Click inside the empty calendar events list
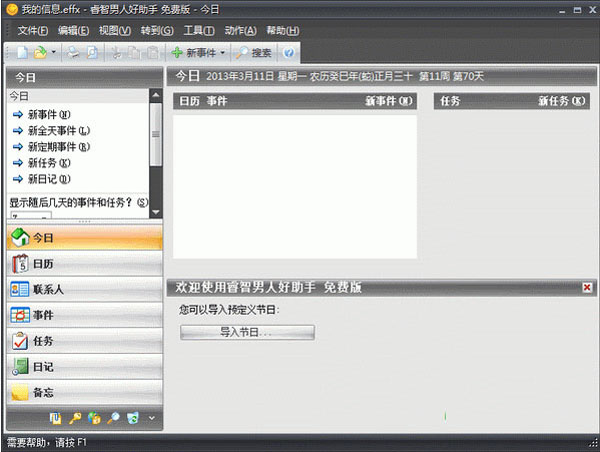600x452 pixels. (x=295, y=187)
